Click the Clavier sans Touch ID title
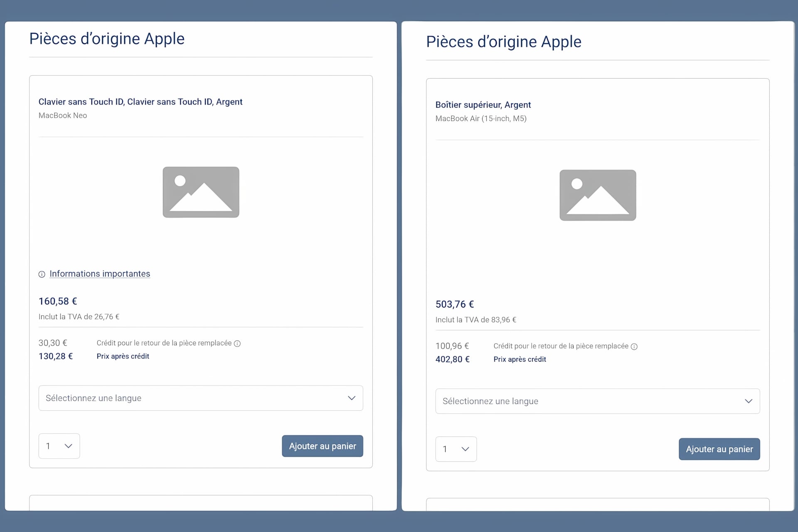 click(140, 102)
